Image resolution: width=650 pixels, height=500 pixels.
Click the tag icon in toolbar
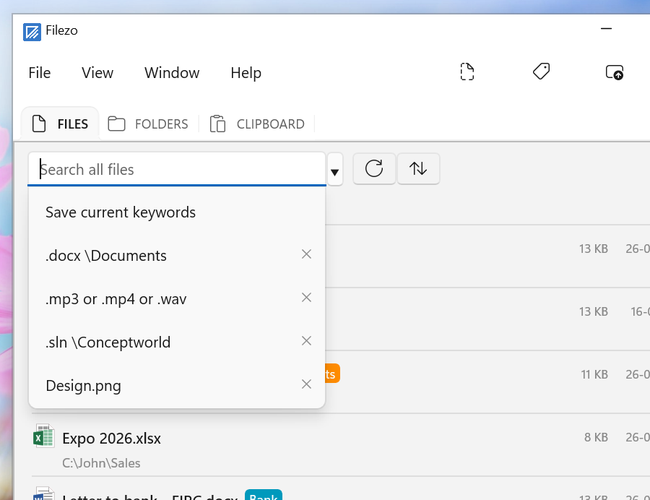click(541, 72)
